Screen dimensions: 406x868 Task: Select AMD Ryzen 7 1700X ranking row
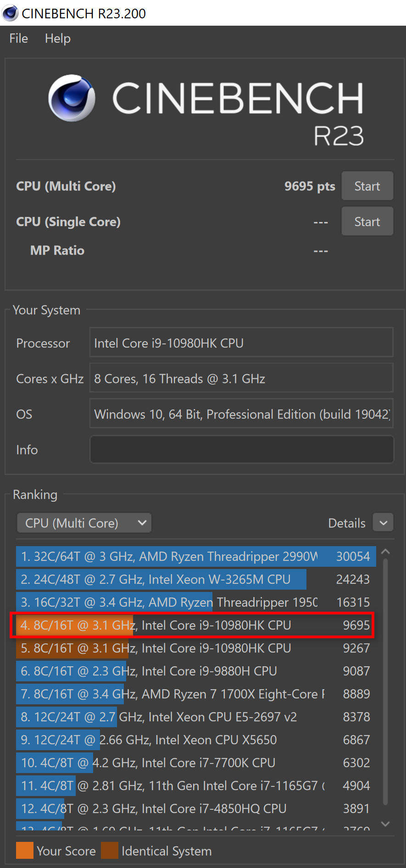pos(196,694)
